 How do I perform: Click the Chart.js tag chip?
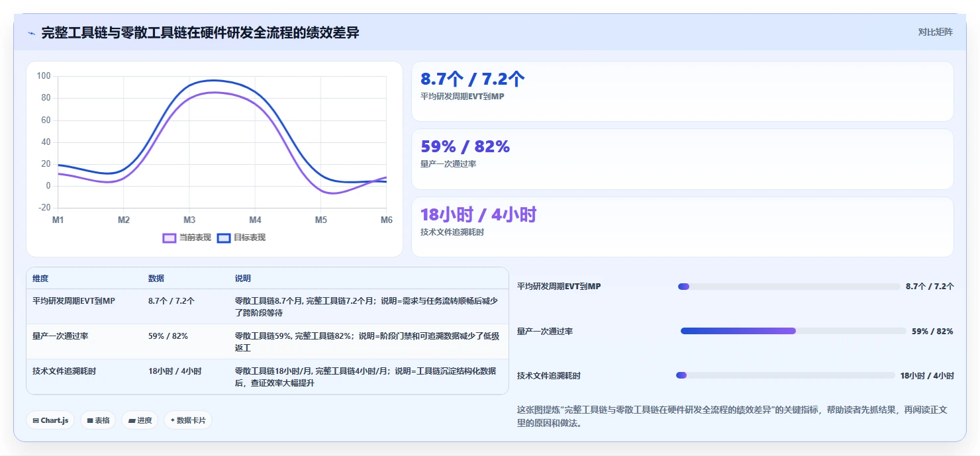[x=50, y=420]
